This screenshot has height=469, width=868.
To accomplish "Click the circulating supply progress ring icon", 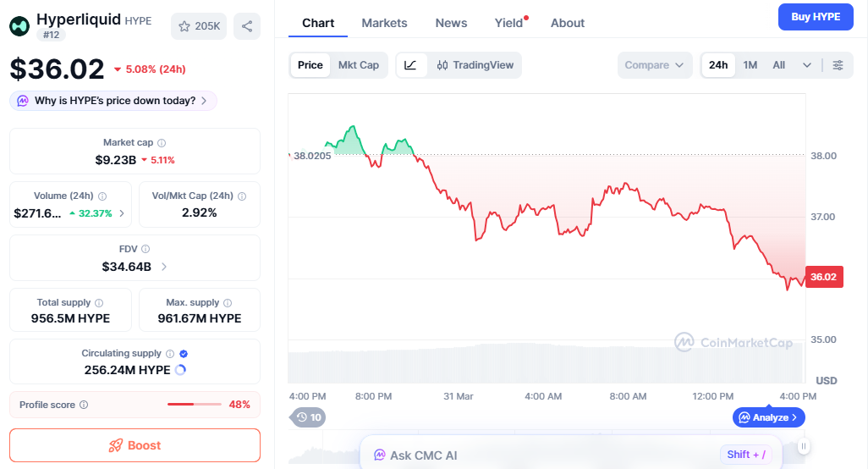I will coord(180,370).
